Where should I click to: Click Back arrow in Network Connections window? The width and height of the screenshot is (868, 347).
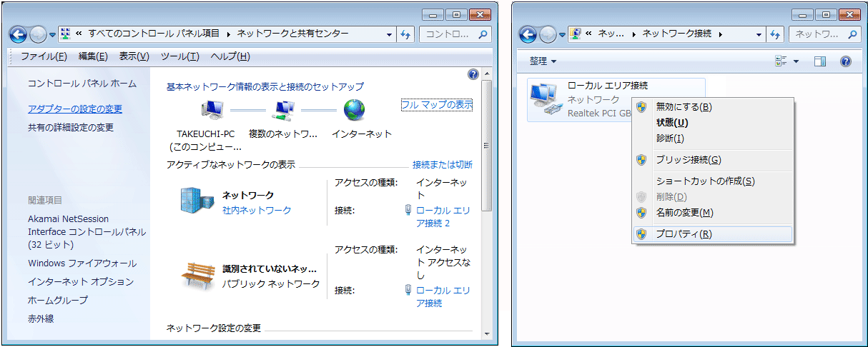point(528,34)
